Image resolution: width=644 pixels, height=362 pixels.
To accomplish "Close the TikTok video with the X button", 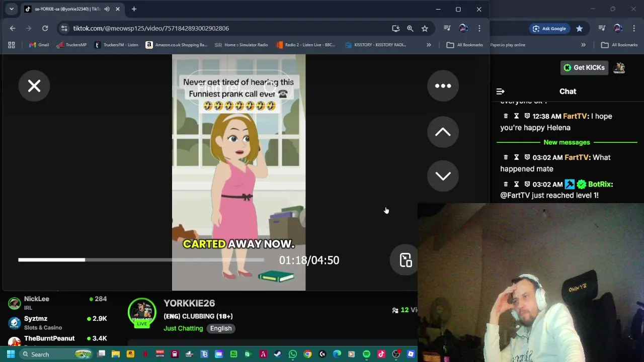I will coord(34,86).
